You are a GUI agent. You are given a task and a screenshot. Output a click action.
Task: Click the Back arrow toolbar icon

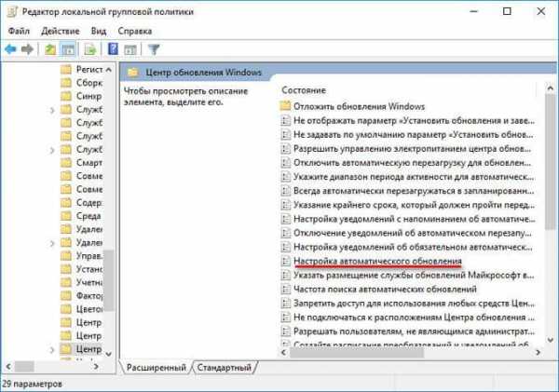10,49
